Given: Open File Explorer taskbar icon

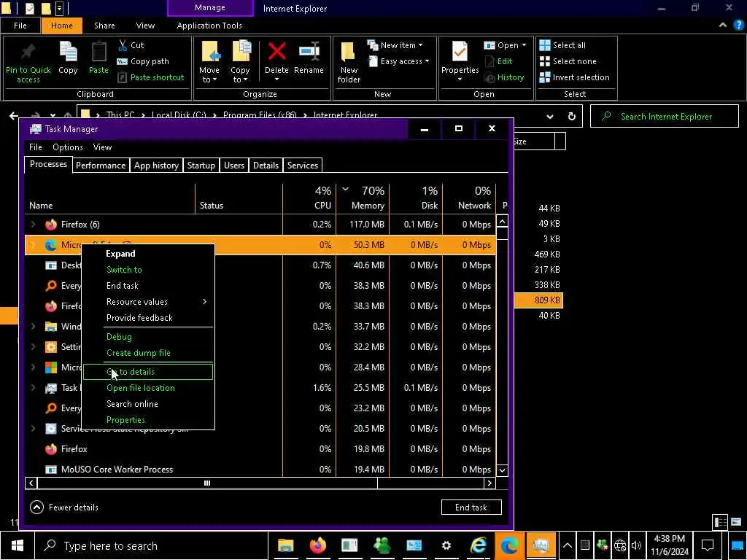Looking at the screenshot, I should click(285, 545).
